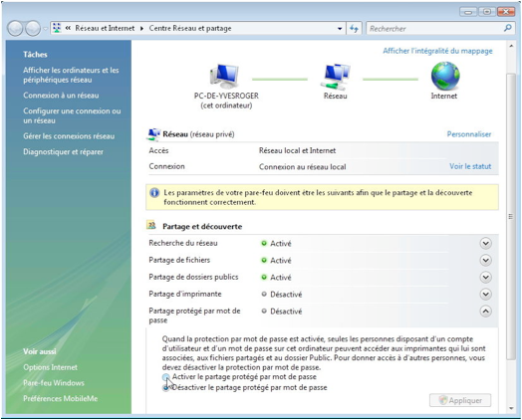Viewport: 522px width, 420px height.
Task: Click the search magnifier icon
Action: click(507, 28)
